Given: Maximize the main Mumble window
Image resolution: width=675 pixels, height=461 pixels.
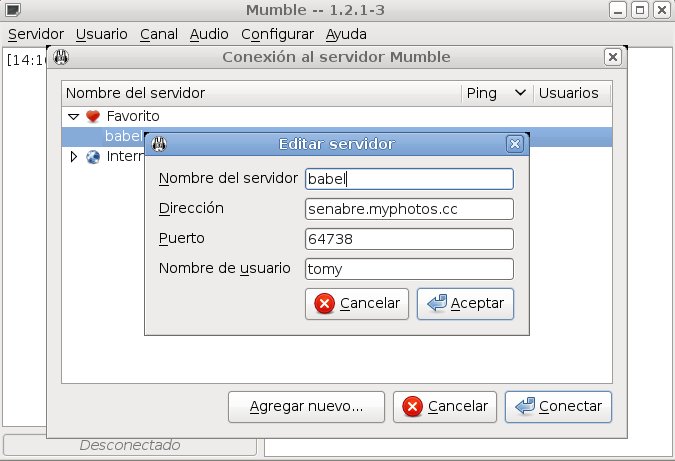Looking at the screenshot, I should tap(640, 10).
